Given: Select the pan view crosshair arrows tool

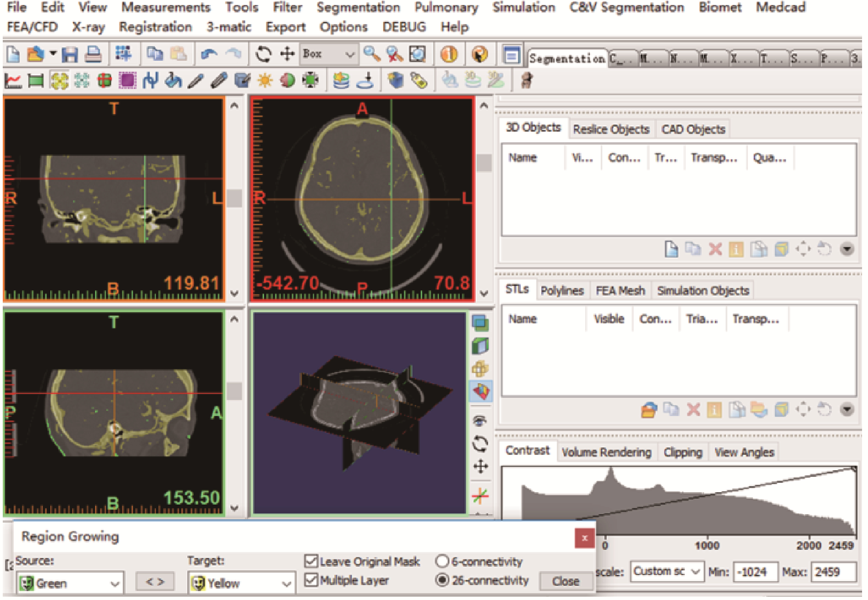Looking at the screenshot, I should tap(287, 55).
